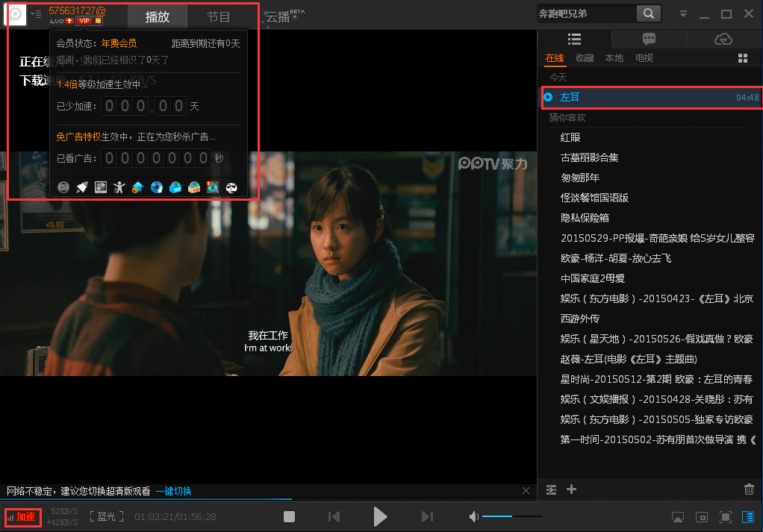Stop the video playback
Viewport: 763px width, 532px height.
pos(289,516)
